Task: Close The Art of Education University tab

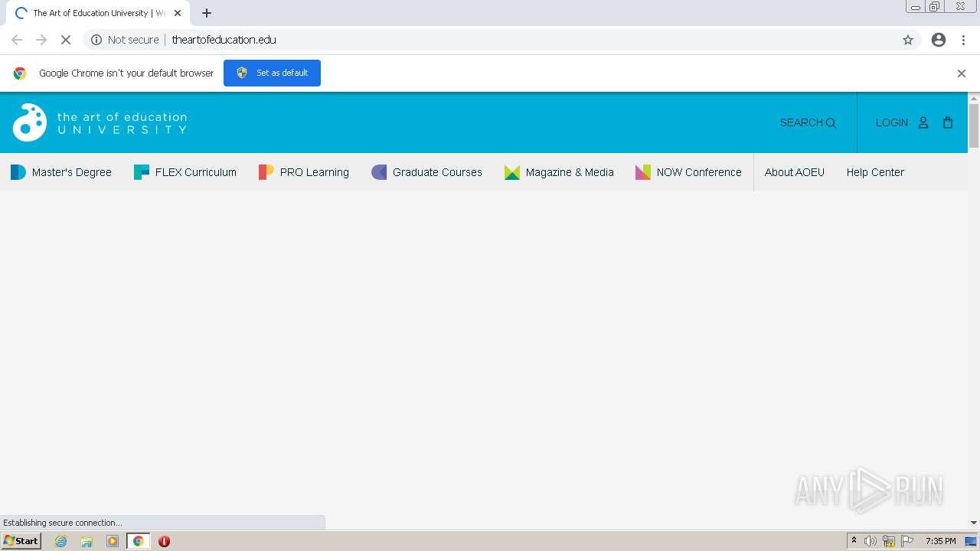Action: 178,13
